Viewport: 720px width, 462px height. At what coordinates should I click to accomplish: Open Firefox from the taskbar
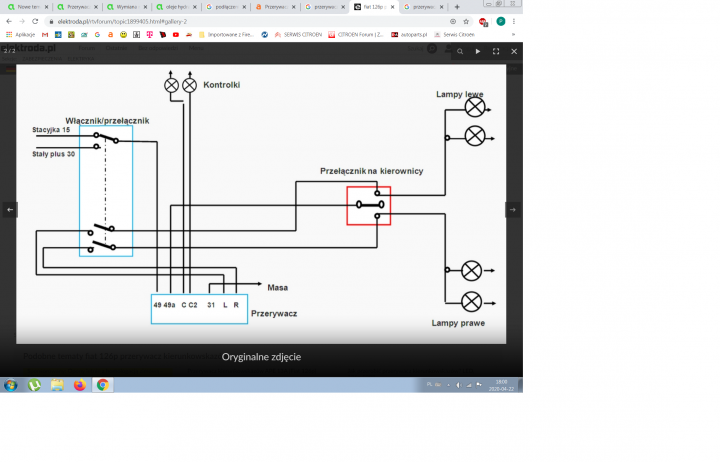click(x=80, y=385)
